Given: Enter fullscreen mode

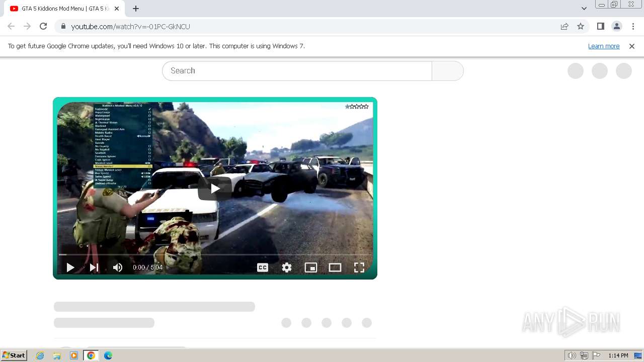Looking at the screenshot, I should click(359, 267).
